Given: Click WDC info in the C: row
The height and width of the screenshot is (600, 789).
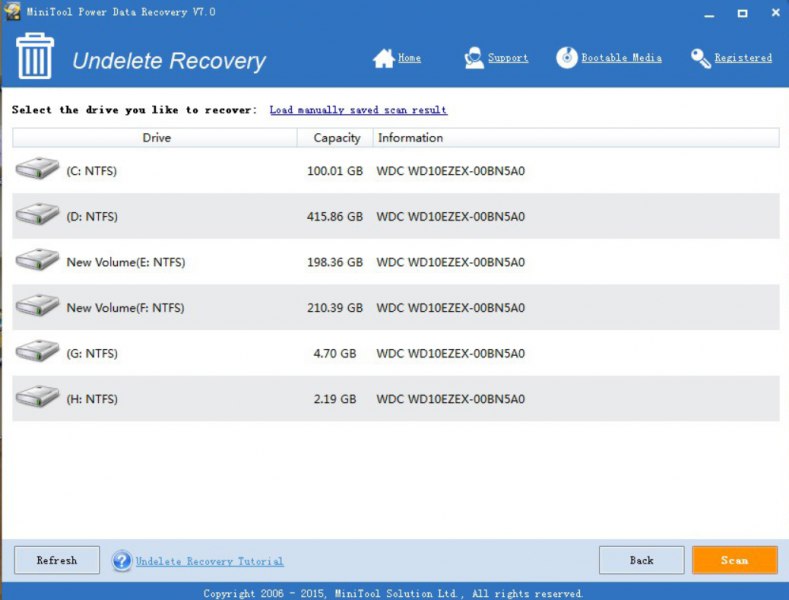Looking at the screenshot, I should [x=450, y=171].
